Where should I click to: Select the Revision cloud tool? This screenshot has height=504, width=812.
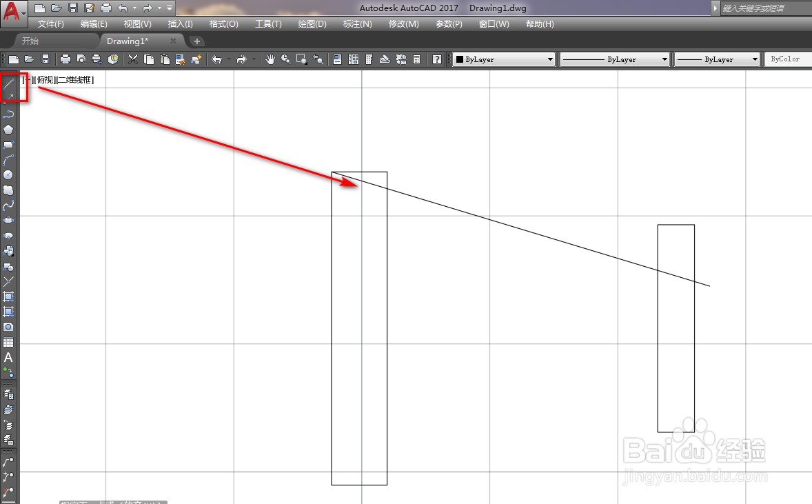tap(8, 190)
